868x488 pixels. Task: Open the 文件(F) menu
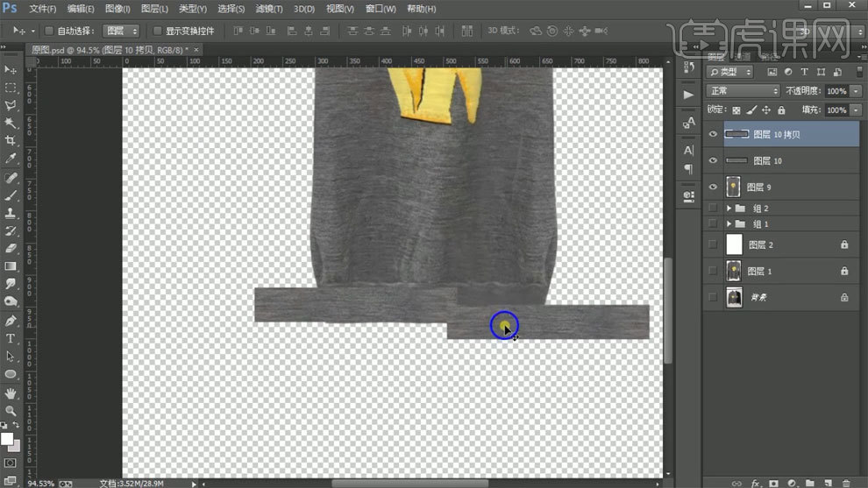coord(43,9)
